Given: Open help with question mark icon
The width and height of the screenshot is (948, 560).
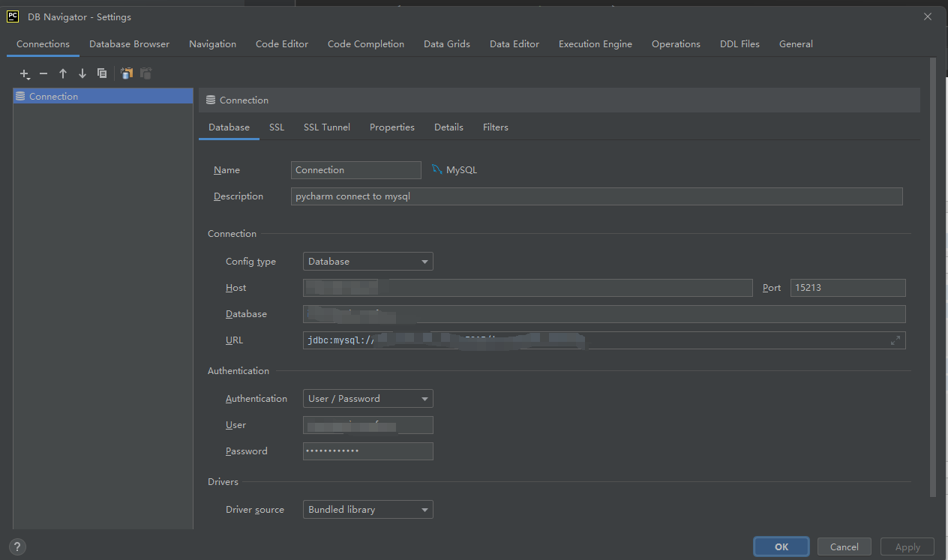Looking at the screenshot, I should coord(19,547).
